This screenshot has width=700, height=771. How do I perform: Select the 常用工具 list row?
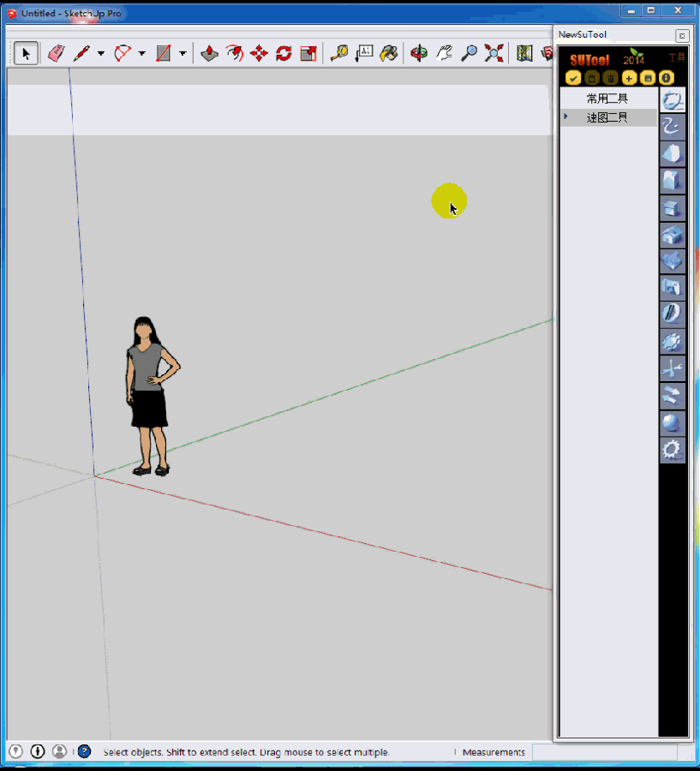coord(608,99)
